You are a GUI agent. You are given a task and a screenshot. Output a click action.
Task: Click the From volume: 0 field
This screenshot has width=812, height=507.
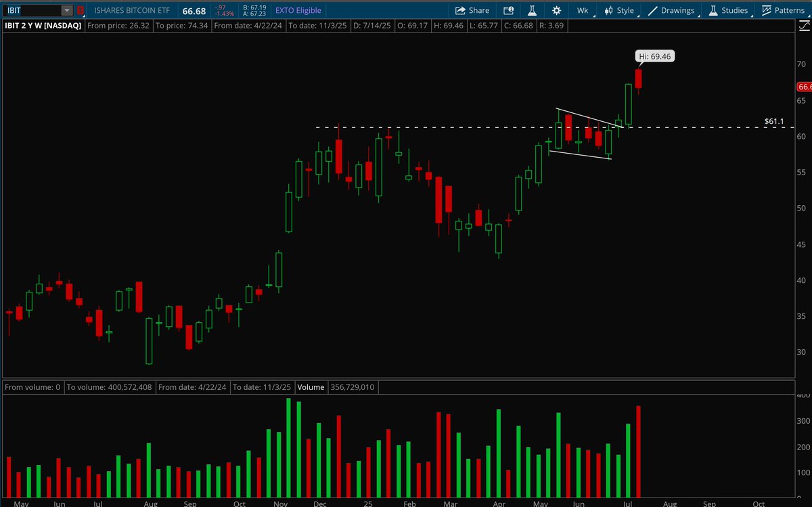click(x=32, y=387)
